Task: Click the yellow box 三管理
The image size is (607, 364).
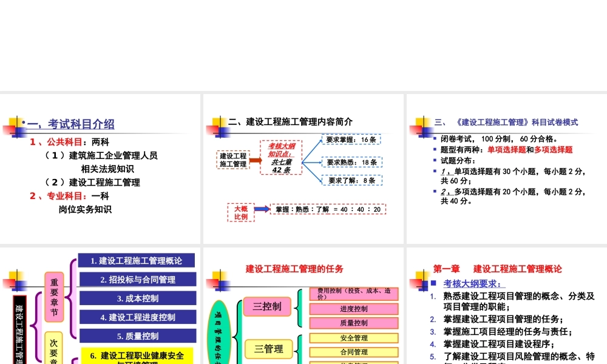Action: coord(269,349)
